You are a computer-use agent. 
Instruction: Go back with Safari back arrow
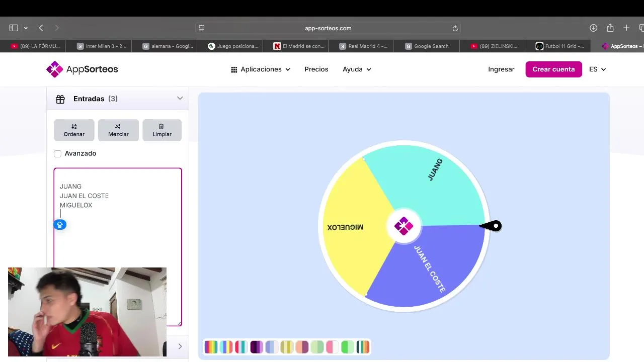[41, 28]
